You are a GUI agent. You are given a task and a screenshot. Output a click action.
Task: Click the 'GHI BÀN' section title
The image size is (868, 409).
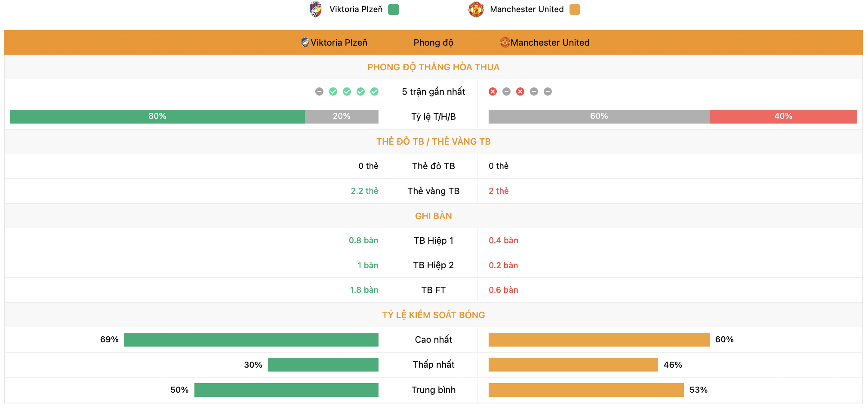pyautogui.click(x=434, y=216)
